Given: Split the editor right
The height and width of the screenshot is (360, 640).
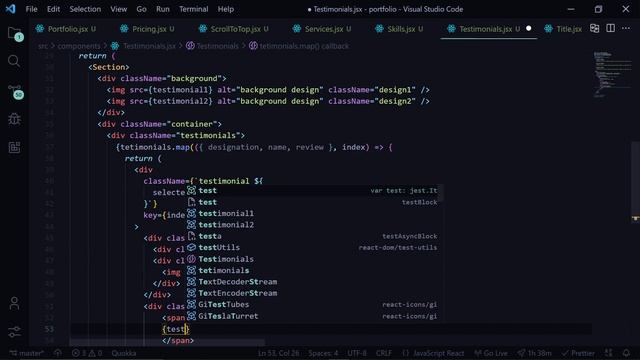Looking at the screenshot, I should (611, 28).
